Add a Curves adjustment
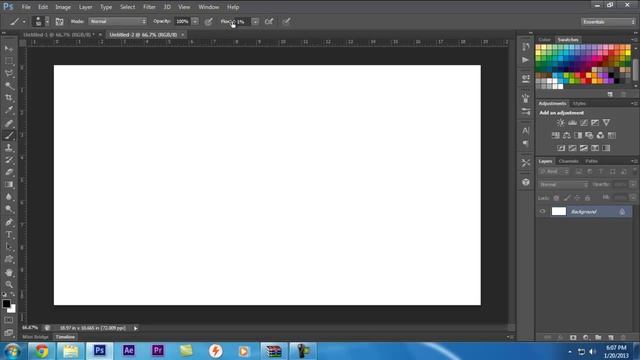640x360 pixels. [584, 122]
